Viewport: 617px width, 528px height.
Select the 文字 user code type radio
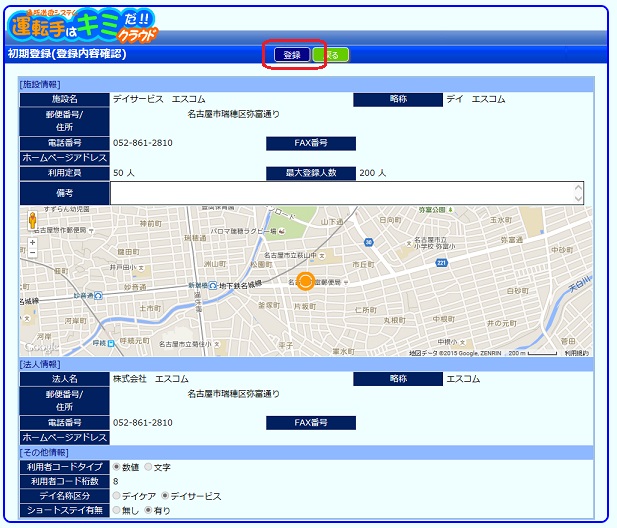click(x=148, y=467)
